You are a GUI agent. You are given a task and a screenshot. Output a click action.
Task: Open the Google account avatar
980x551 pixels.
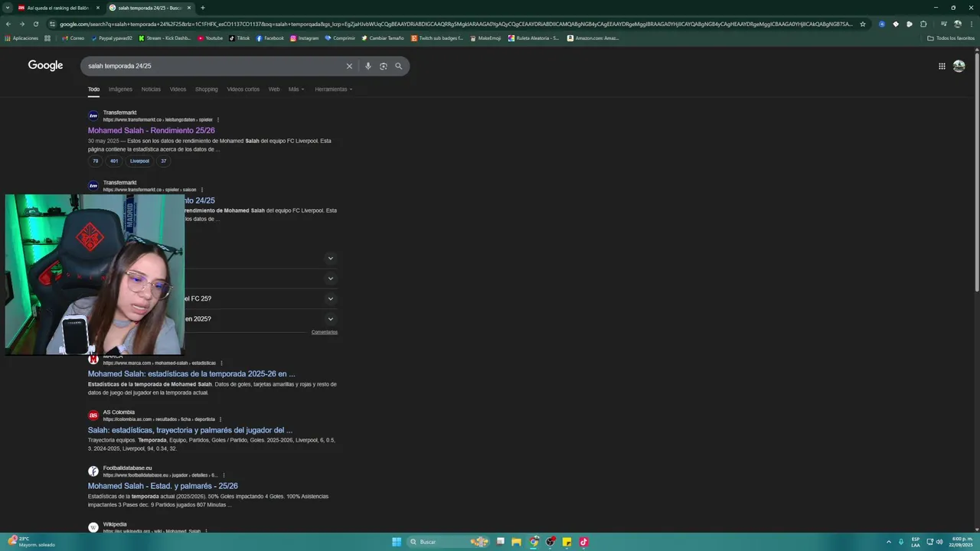tap(959, 67)
